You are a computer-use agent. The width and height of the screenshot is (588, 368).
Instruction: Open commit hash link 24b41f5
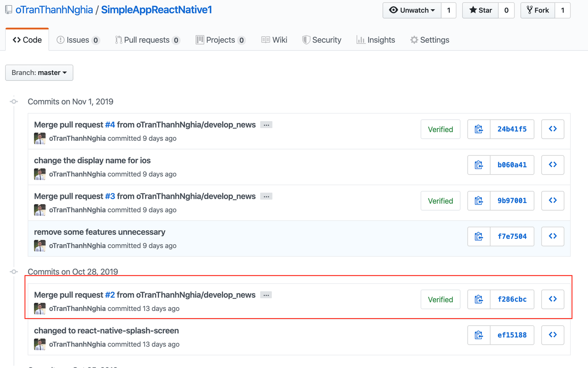(x=512, y=129)
